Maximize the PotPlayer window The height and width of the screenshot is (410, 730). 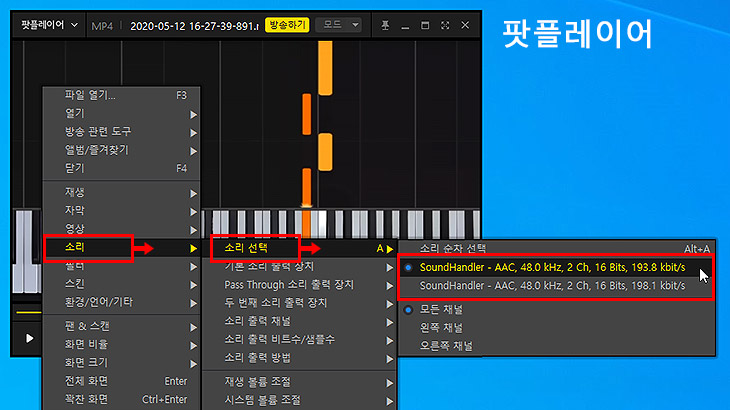[425, 26]
